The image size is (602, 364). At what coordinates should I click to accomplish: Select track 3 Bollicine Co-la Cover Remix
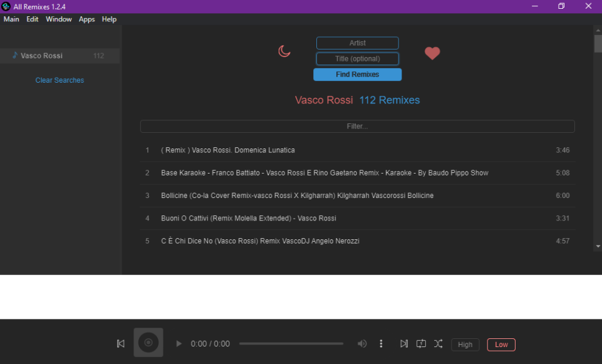point(358,195)
